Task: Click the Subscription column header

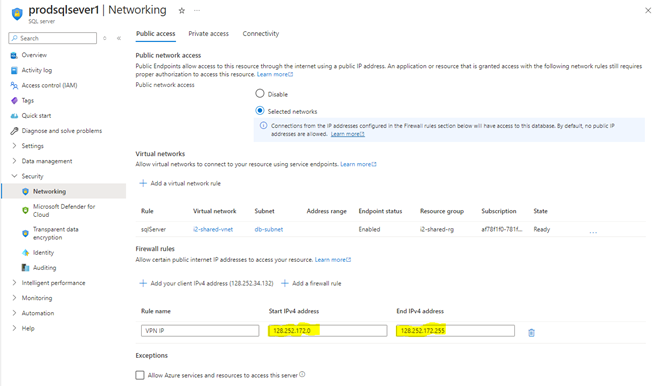Action: [499, 211]
